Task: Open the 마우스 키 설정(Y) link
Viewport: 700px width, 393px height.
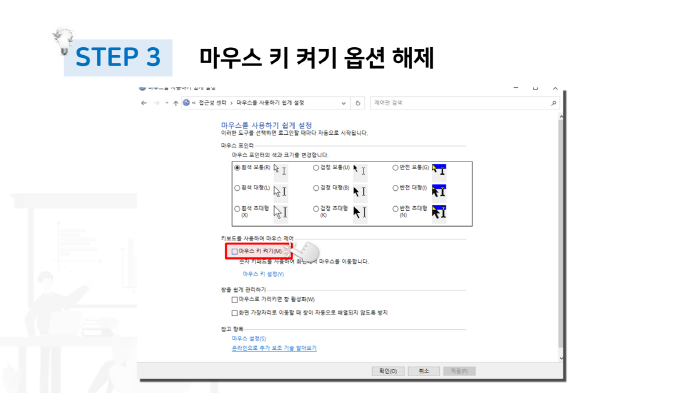Action: [x=263, y=274]
